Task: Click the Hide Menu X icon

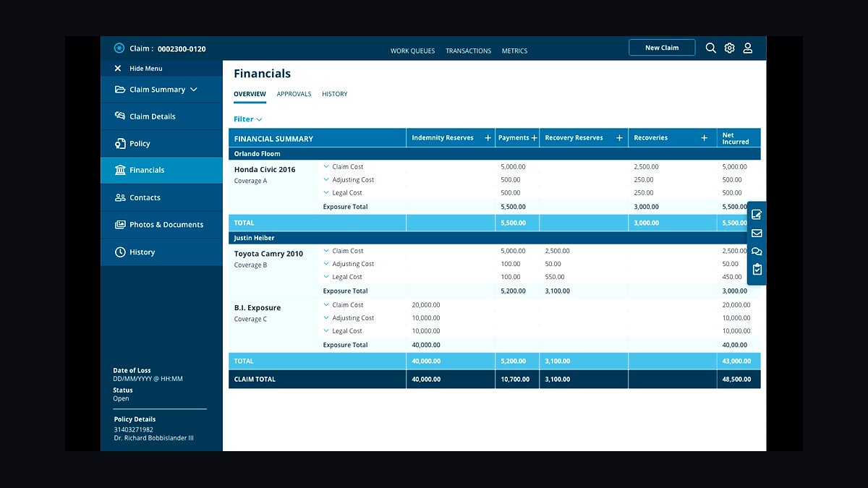Action: tap(118, 69)
